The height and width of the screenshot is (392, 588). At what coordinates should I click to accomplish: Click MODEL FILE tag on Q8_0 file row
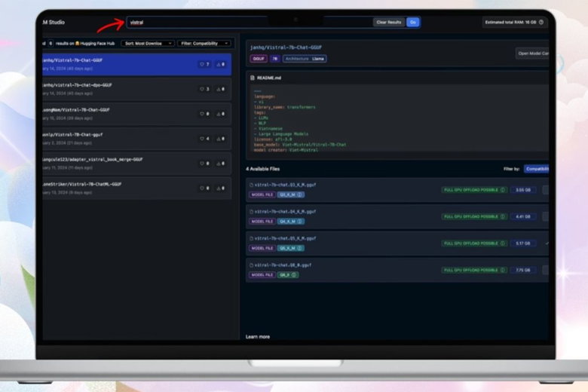click(x=262, y=275)
